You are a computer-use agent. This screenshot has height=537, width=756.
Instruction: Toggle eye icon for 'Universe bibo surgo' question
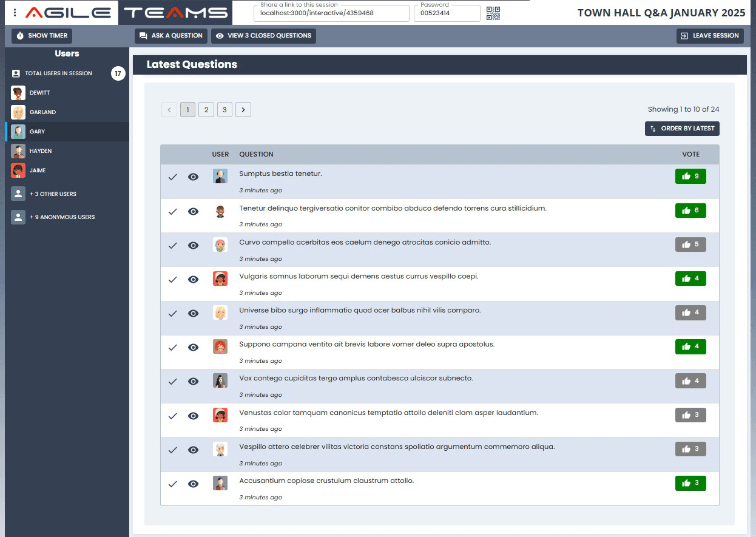coord(194,313)
